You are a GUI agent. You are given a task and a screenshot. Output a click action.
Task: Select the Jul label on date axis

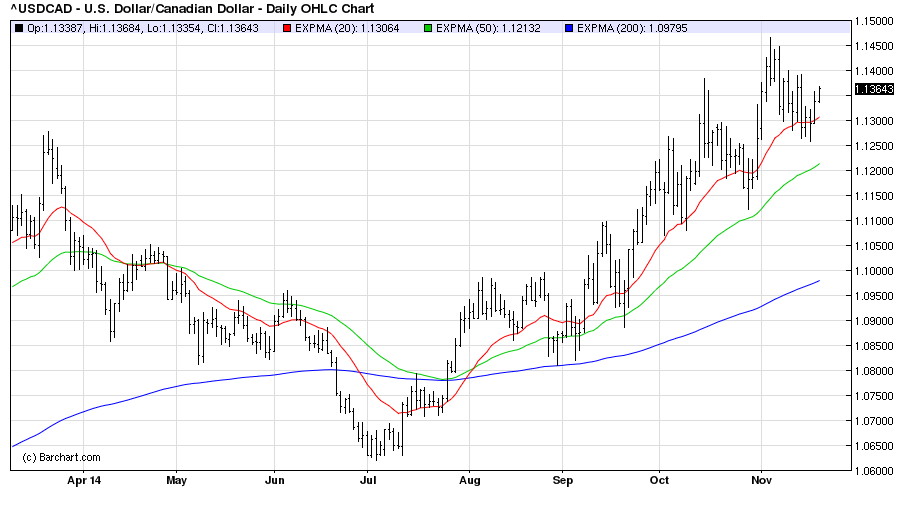point(369,480)
